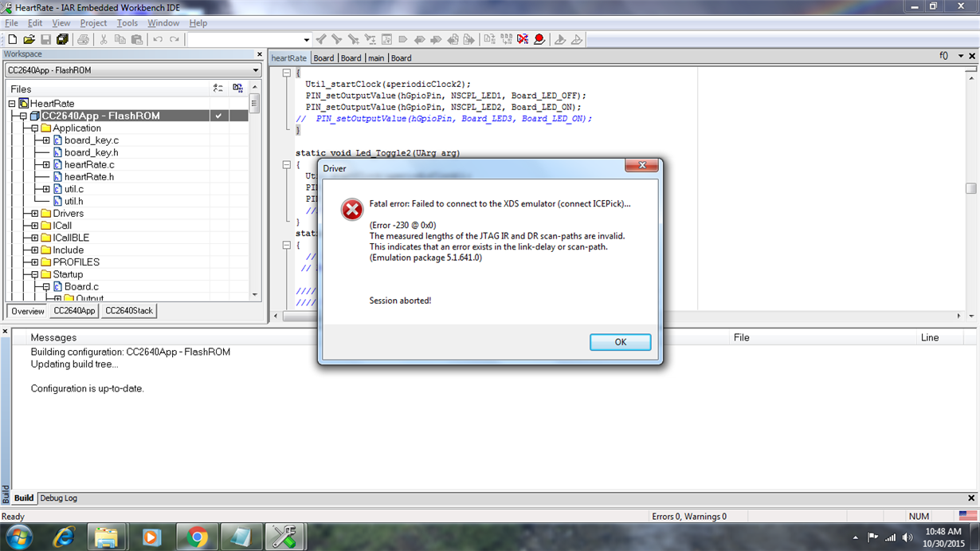Collapse the Startup folder node
This screenshot has width=980, height=551.
[35, 274]
